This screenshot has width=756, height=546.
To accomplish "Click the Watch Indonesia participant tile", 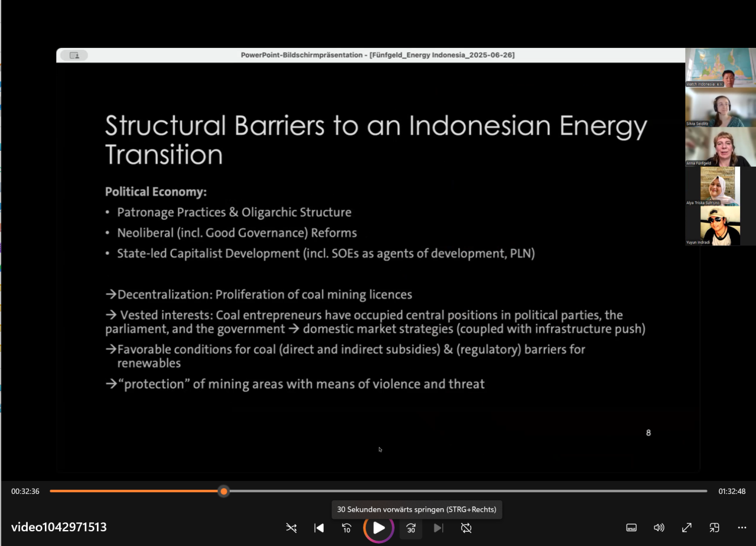I will pos(720,68).
